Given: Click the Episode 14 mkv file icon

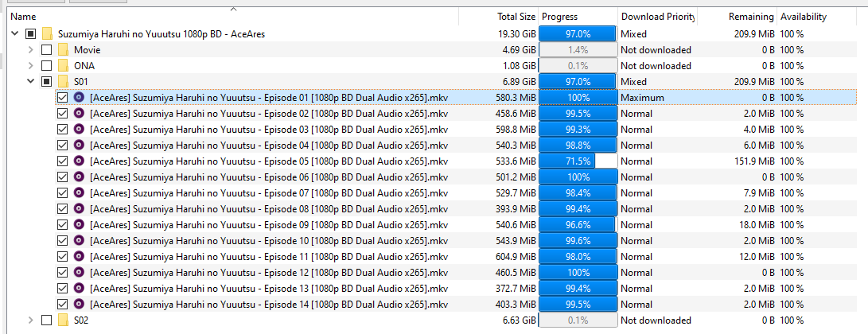Looking at the screenshot, I should (x=79, y=305).
